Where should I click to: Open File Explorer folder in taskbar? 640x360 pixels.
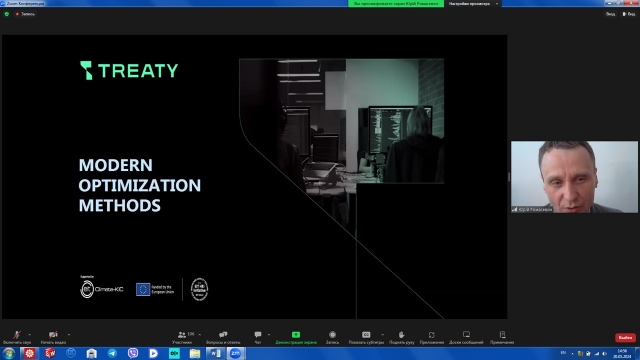(195, 353)
